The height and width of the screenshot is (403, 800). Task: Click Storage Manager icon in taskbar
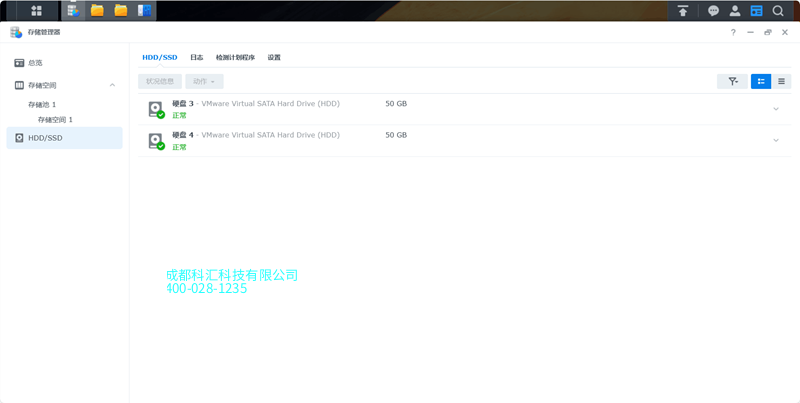(73, 11)
